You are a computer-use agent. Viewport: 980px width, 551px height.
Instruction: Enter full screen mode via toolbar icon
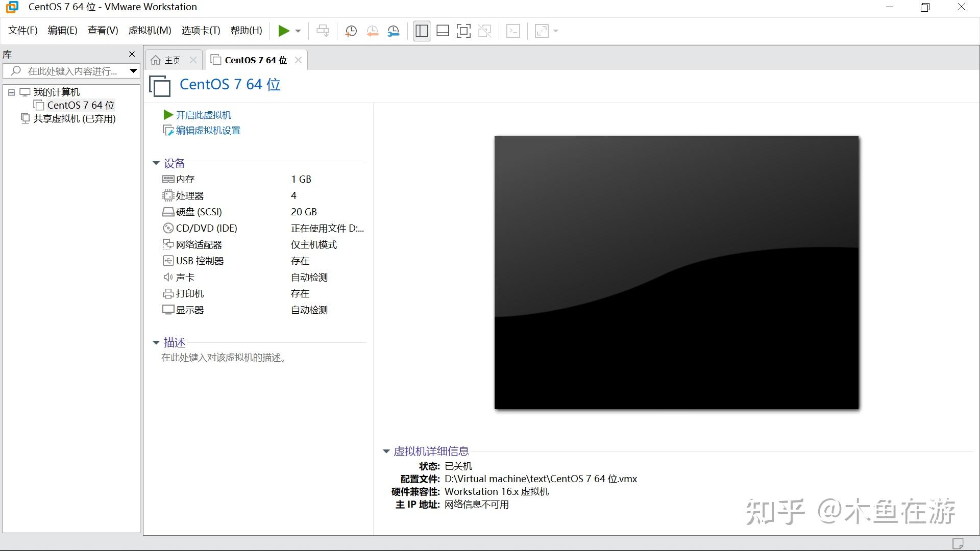(464, 31)
